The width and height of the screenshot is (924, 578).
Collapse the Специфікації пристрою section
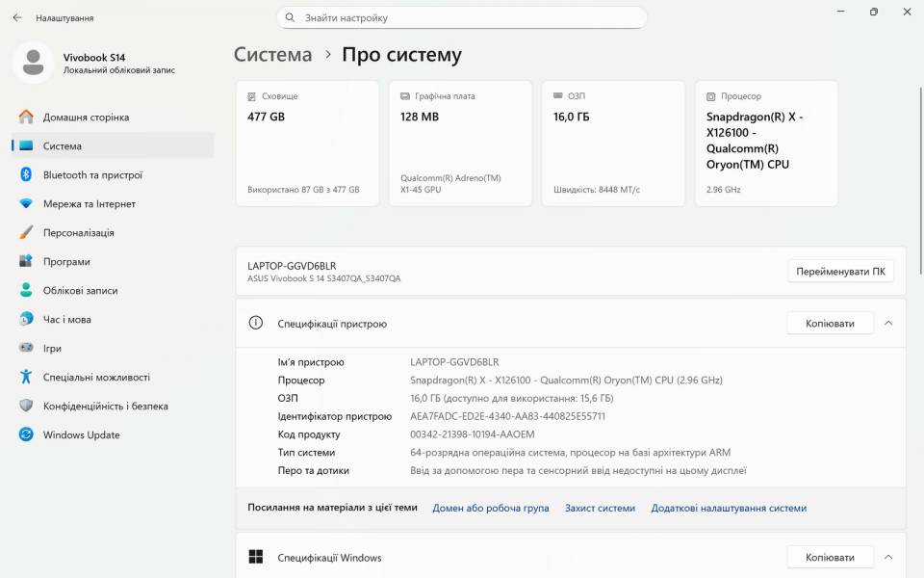click(x=887, y=323)
